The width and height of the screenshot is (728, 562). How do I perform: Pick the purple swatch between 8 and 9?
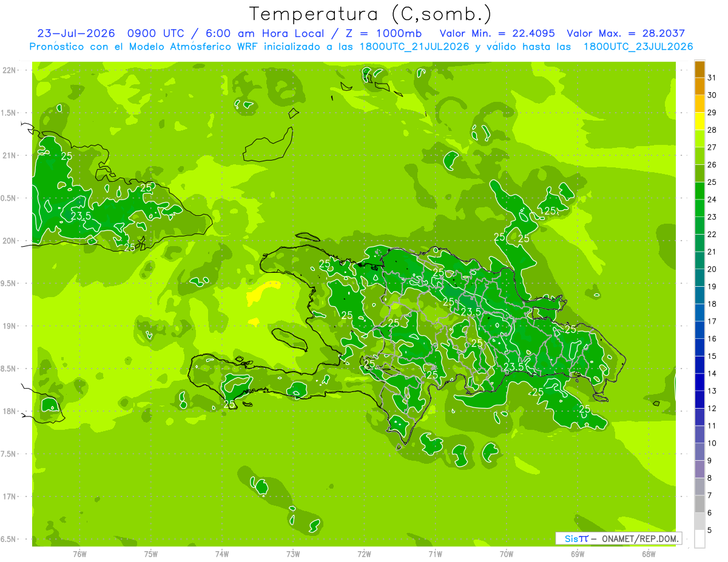pyautogui.click(x=699, y=469)
